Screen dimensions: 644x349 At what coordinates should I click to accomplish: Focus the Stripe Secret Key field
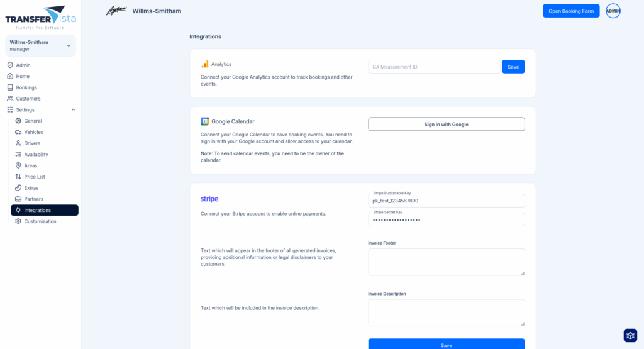tap(446, 220)
